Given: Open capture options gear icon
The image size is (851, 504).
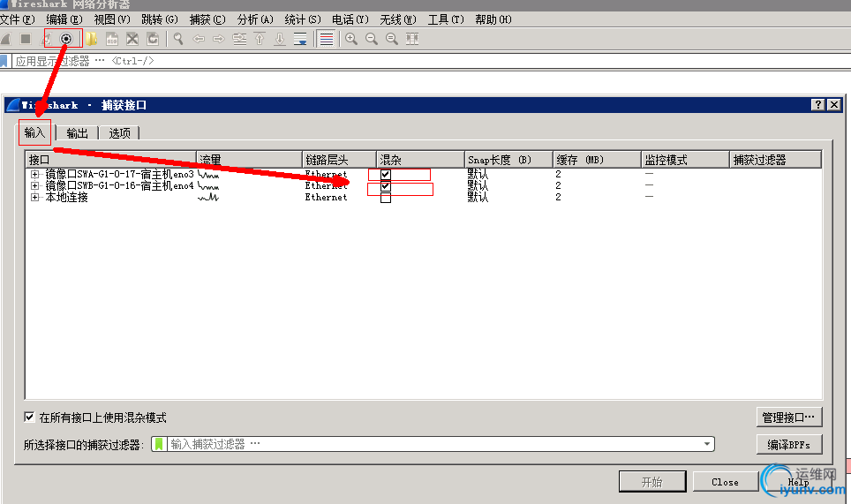Looking at the screenshot, I should [x=66, y=39].
